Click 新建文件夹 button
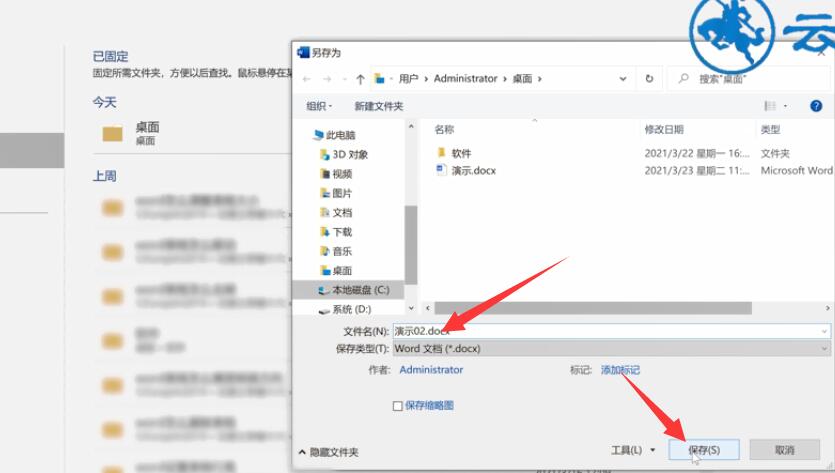The width and height of the screenshot is (835, 473). pos(379,106)
